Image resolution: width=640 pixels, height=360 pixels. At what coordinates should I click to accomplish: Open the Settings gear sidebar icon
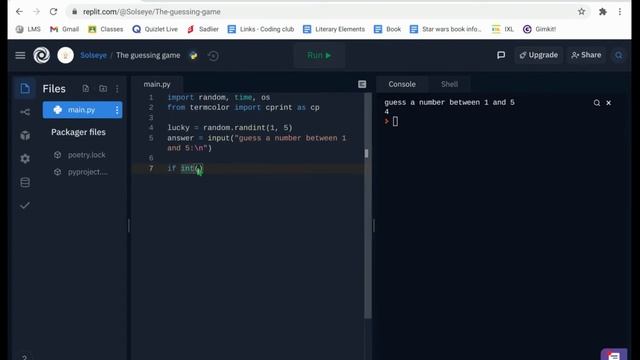pos(25,158)
